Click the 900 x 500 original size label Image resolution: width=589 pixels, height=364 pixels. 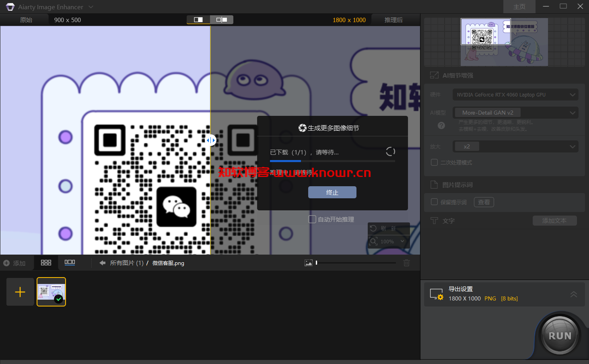coord(68,20)
